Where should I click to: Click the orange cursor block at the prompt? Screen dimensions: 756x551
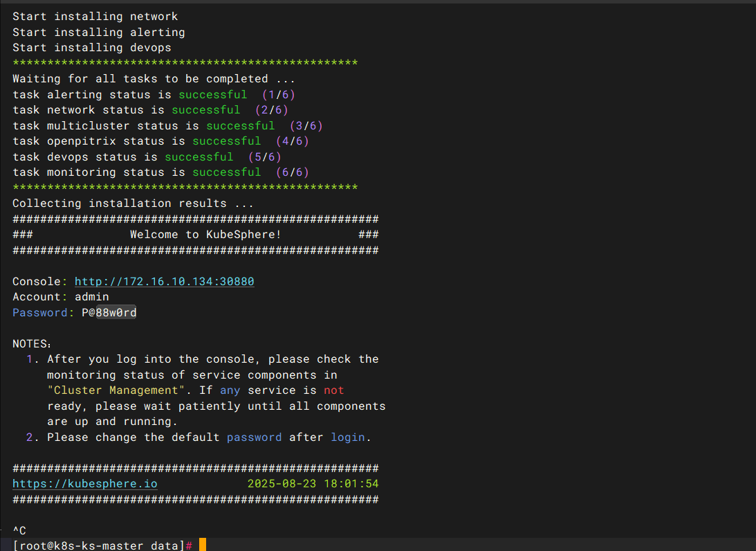click(203, 545)
